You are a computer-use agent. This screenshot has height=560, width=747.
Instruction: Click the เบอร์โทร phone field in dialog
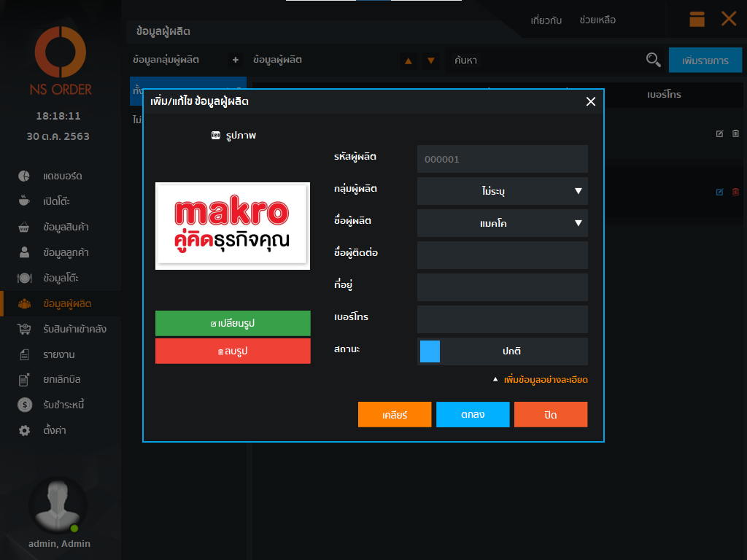[502, 319]
